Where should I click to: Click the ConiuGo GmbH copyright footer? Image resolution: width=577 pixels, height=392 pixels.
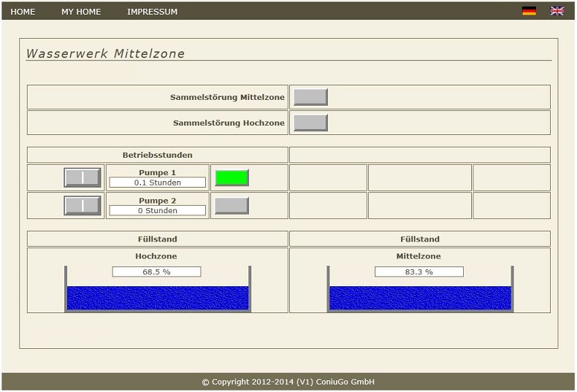point(288,382)
